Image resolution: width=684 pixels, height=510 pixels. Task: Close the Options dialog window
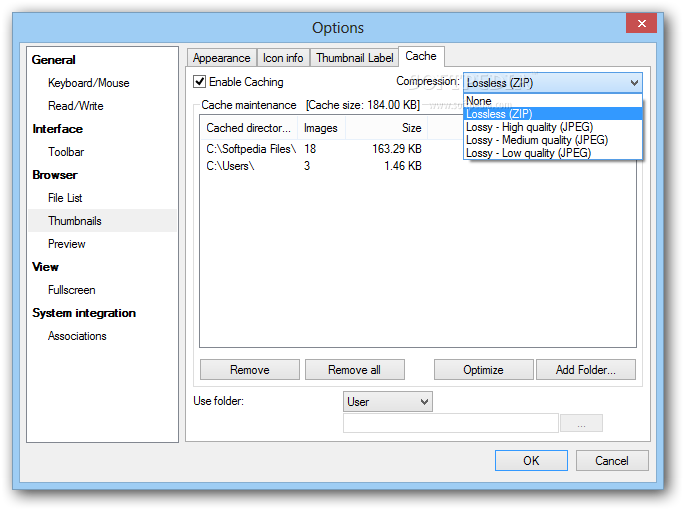coord(641,23)
